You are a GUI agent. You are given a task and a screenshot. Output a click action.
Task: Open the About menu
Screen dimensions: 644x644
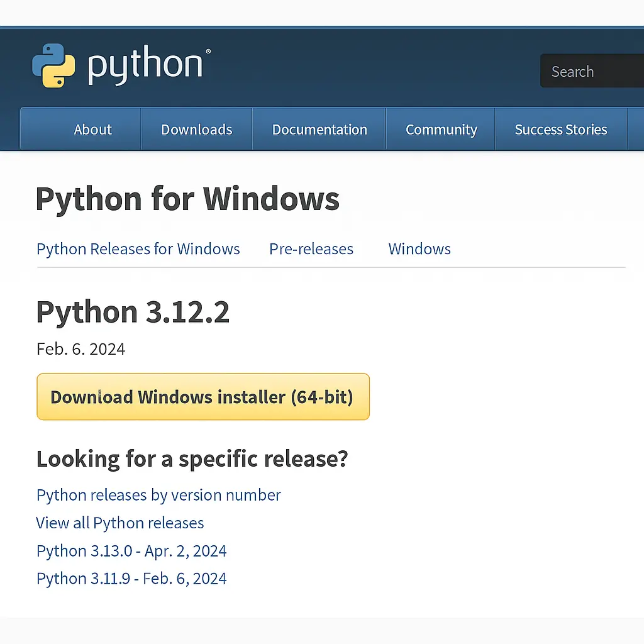coord(92,130)
